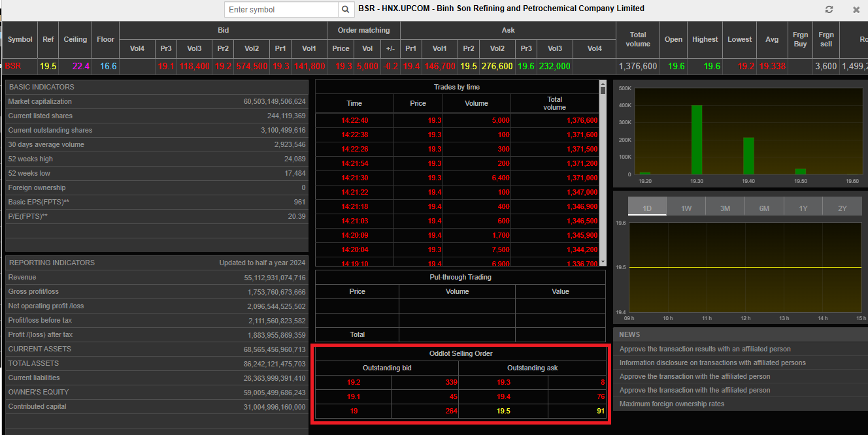868x435 pixels.
Task: Click the total volume 1,376,600 in quote row
Action: [x=638, y=66]
